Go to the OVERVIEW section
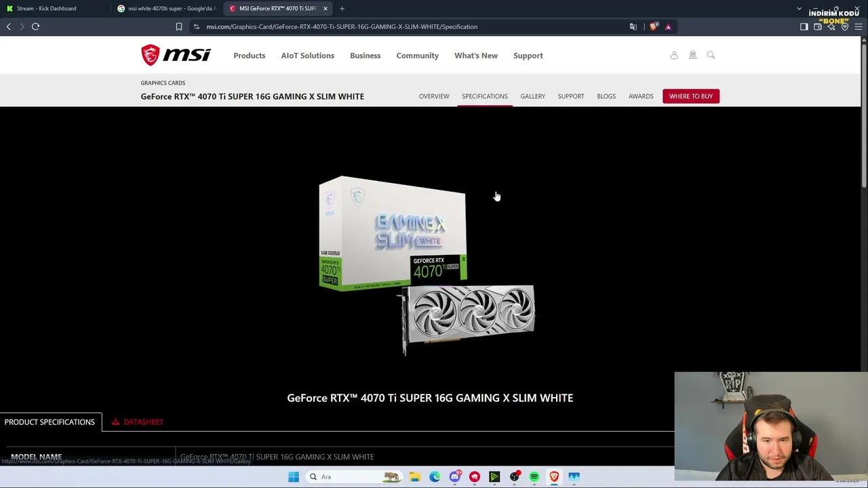 tap(434, 96)
